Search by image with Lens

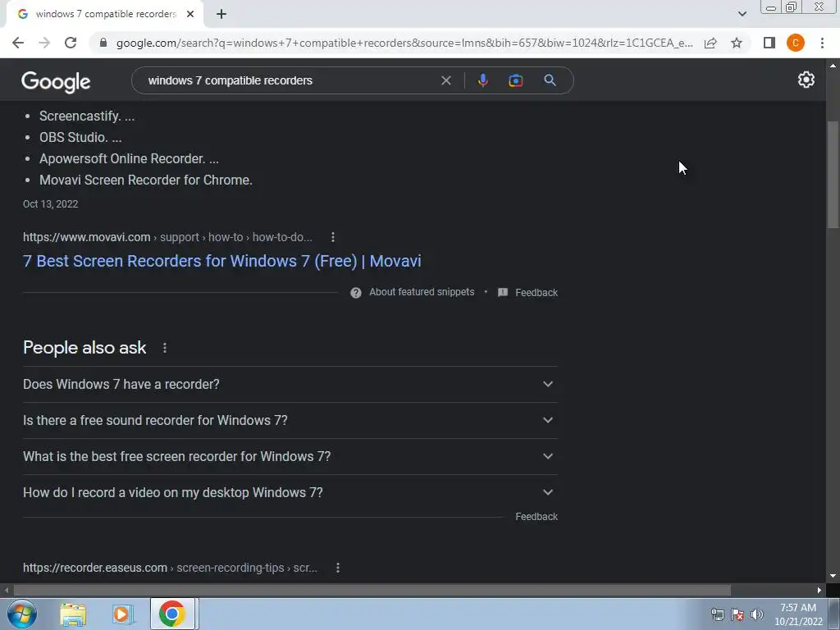click(515, 80)
